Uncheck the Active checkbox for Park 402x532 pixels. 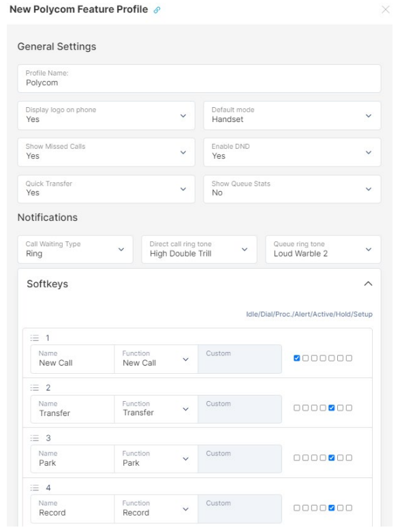[332, 458]
